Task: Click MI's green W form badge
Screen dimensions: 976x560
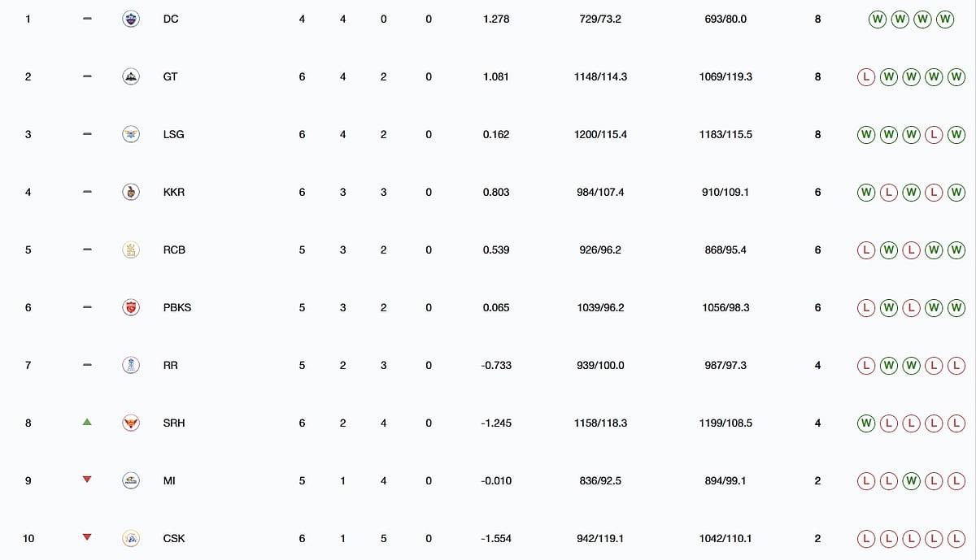Action: (912, 480)
